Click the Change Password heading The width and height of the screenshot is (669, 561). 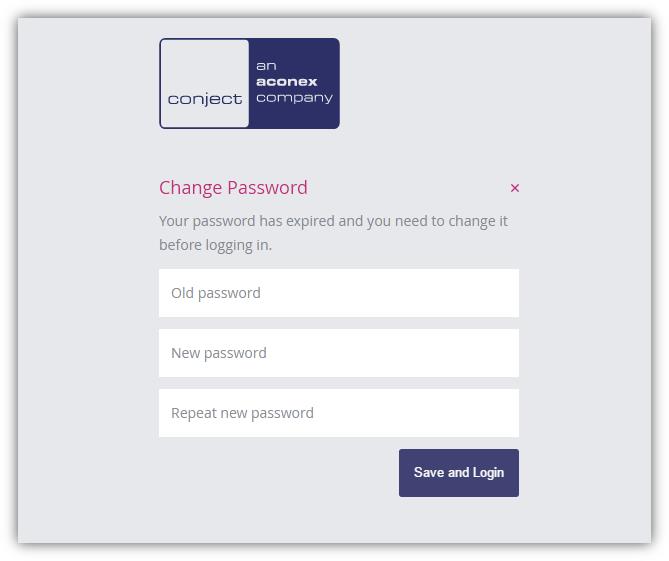[x=233, y=188]
